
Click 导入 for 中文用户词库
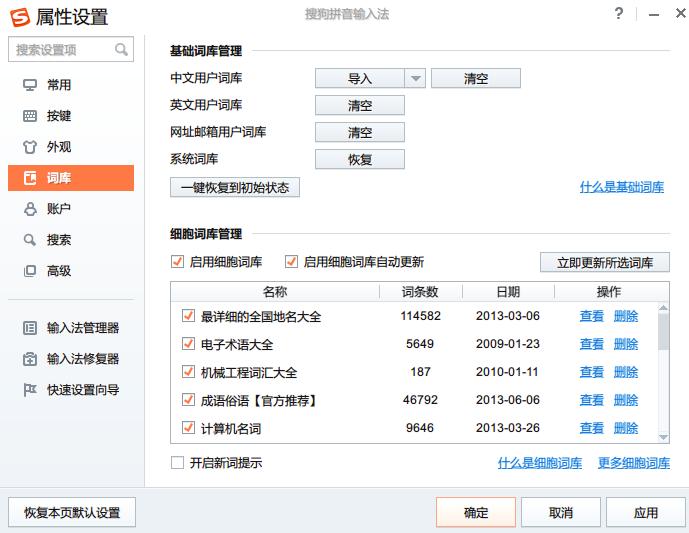(x=360, y=78)
